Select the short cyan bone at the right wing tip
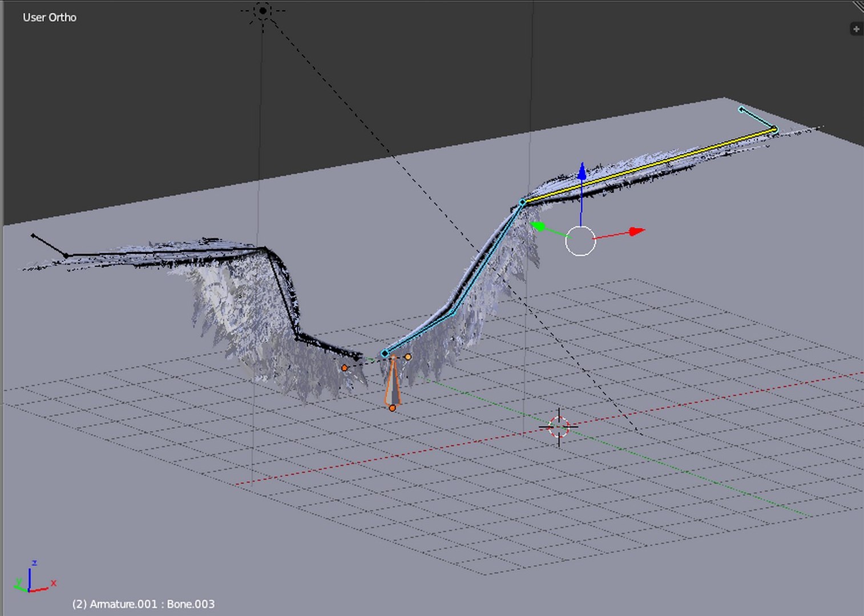Viewport: 864px width, 616px height. coord(758,119)
